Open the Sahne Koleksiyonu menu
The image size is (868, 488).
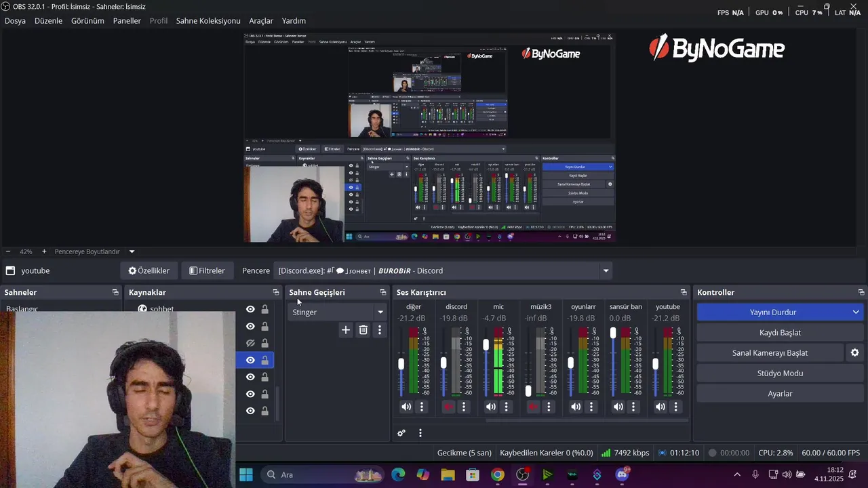pos(208,20)
